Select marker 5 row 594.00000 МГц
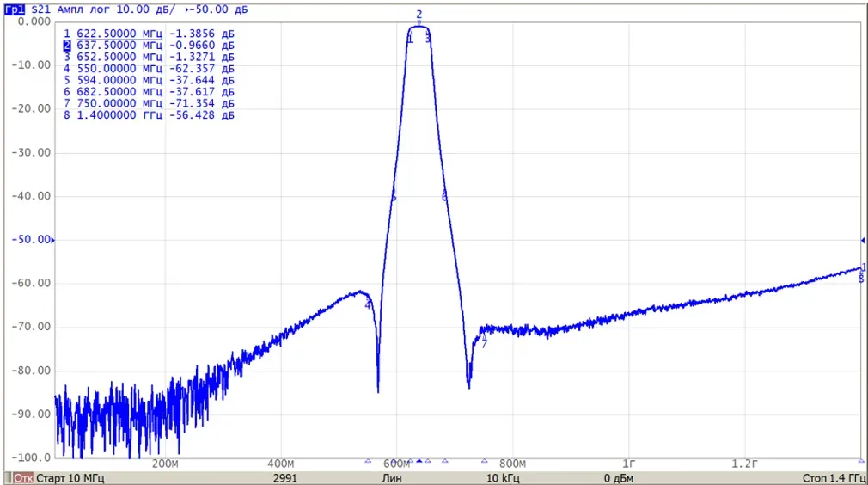The height and width of the screenshot is (485, 868). point(149,80)
